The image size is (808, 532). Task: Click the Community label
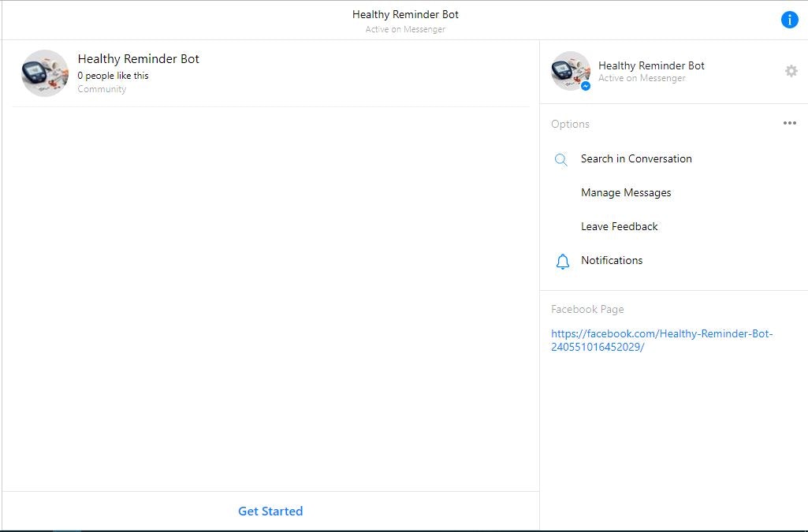click(x=102, y=89)
